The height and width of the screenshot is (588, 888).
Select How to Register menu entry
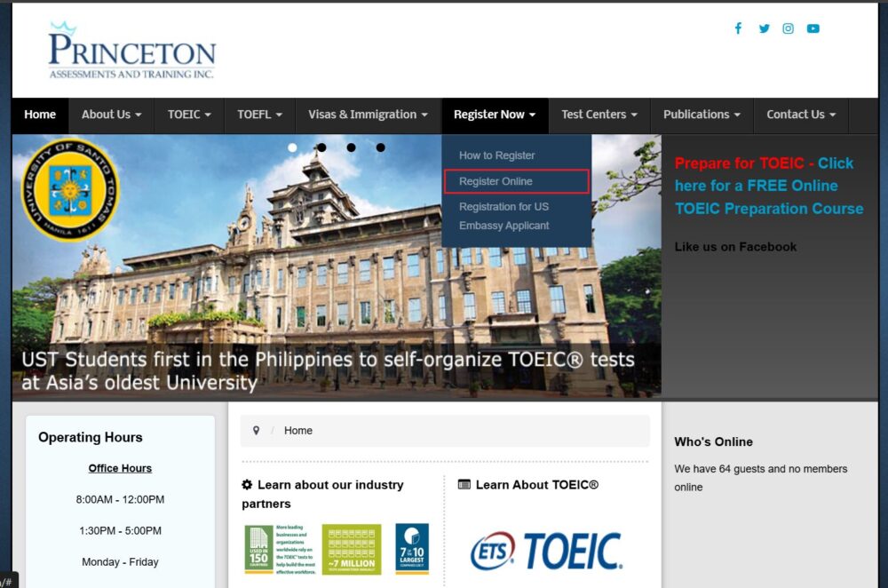[x=496, y=155]
